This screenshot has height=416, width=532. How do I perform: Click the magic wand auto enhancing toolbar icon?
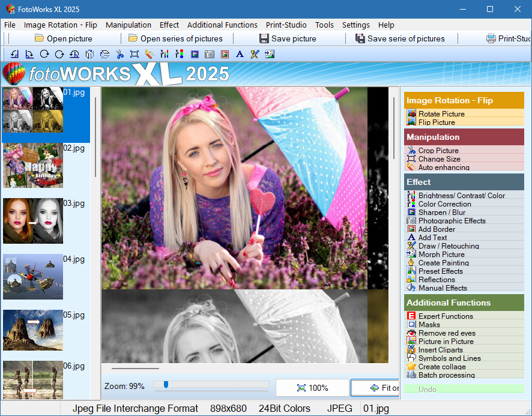pos(150,54)
